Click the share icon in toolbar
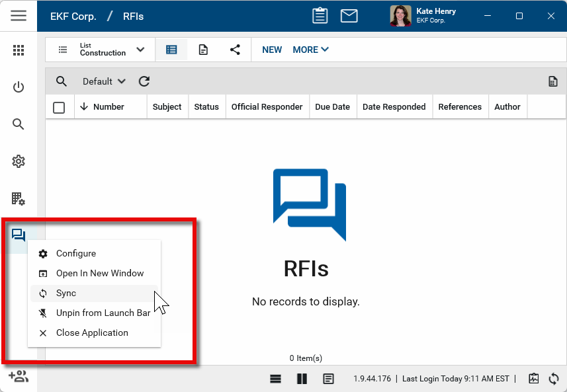Viewport: 567px width, 392px height. (235, 50)
